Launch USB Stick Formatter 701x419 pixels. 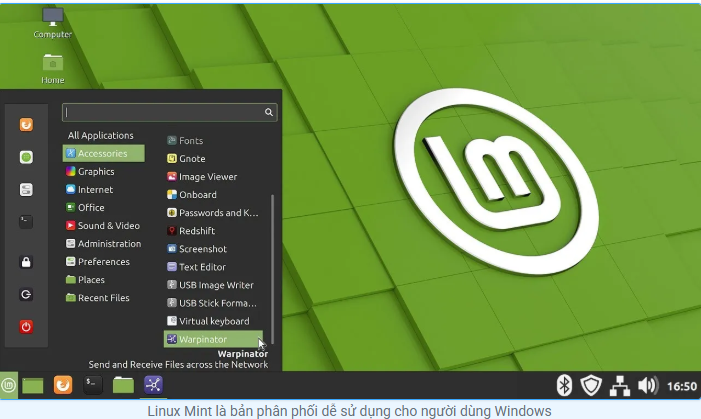[x=213, y=303]
